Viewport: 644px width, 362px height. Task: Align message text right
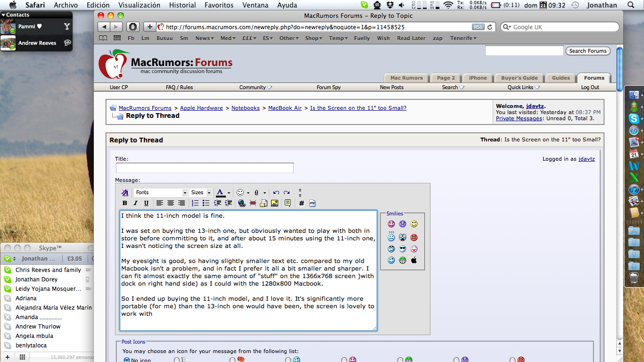[x=182, y=203]
